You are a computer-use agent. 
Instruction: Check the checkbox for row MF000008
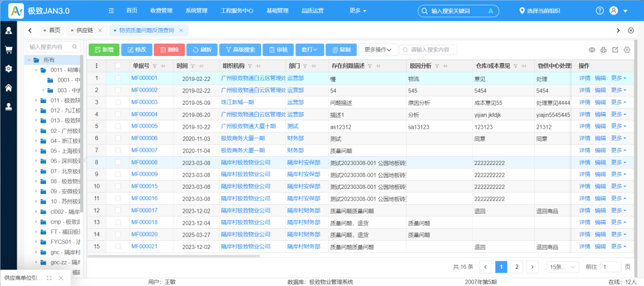tap(118, 162)
